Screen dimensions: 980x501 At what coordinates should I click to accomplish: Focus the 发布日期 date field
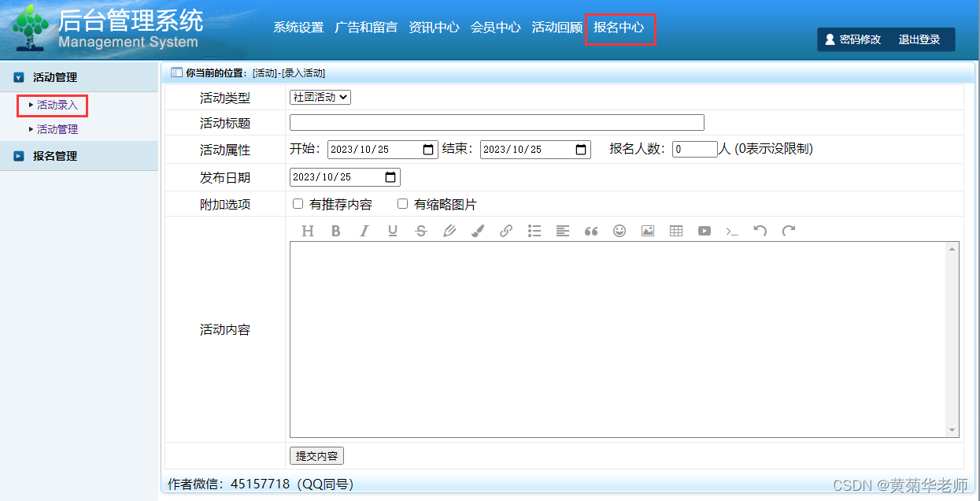point(345,177)
